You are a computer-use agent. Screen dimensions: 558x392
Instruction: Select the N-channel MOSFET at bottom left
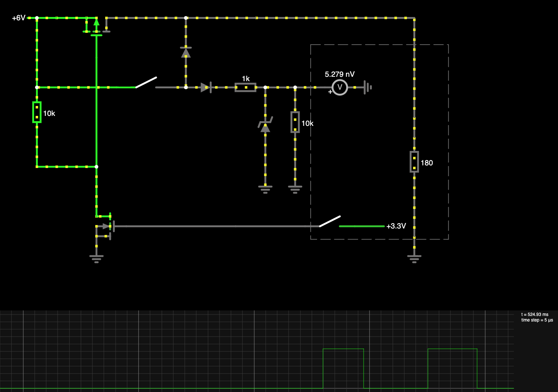(x=105, y=226)
